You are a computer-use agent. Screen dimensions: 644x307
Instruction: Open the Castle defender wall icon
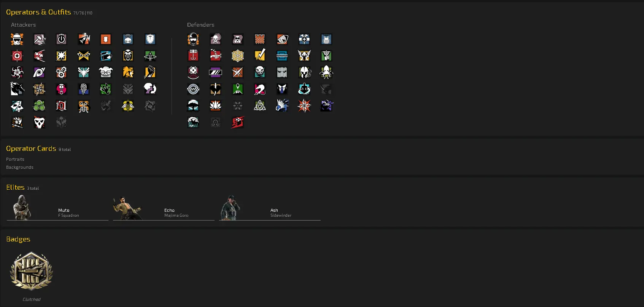click(260, 39)
